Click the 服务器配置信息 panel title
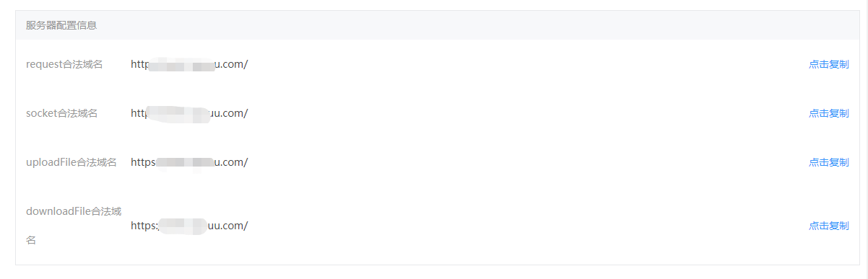Screen dimensions: 868x279 pyautogui.click(x=61, y=25)
